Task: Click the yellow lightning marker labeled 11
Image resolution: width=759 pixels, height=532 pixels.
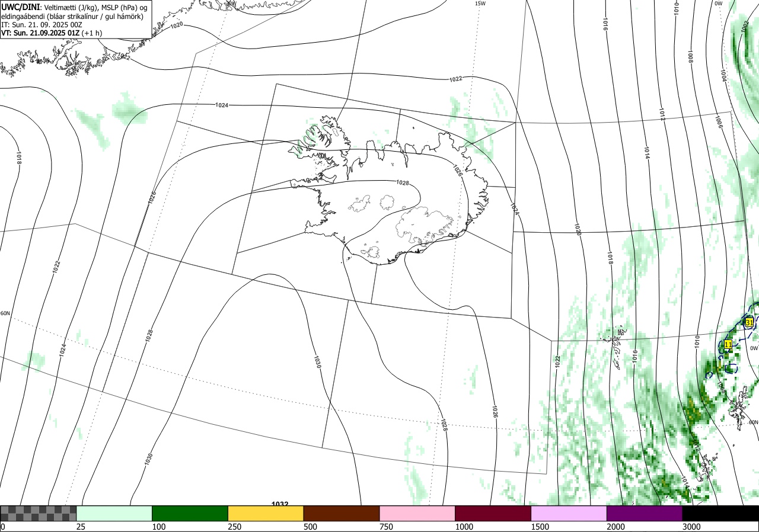Action: [728, 344]
